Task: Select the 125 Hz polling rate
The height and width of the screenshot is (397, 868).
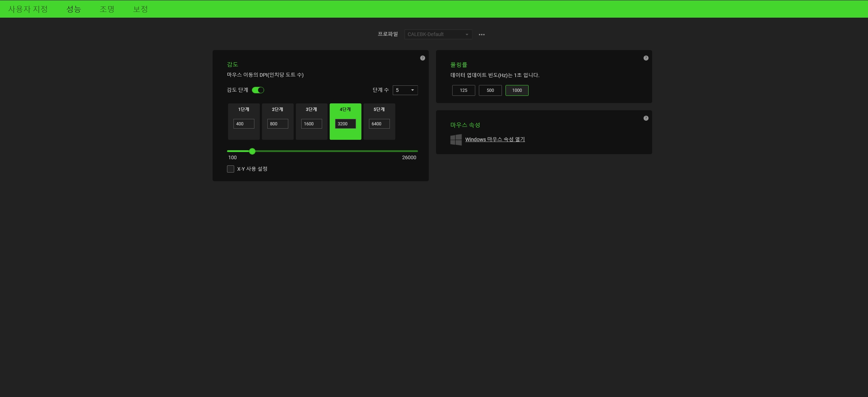Action: pyautogui.click(x=463, y=90)
